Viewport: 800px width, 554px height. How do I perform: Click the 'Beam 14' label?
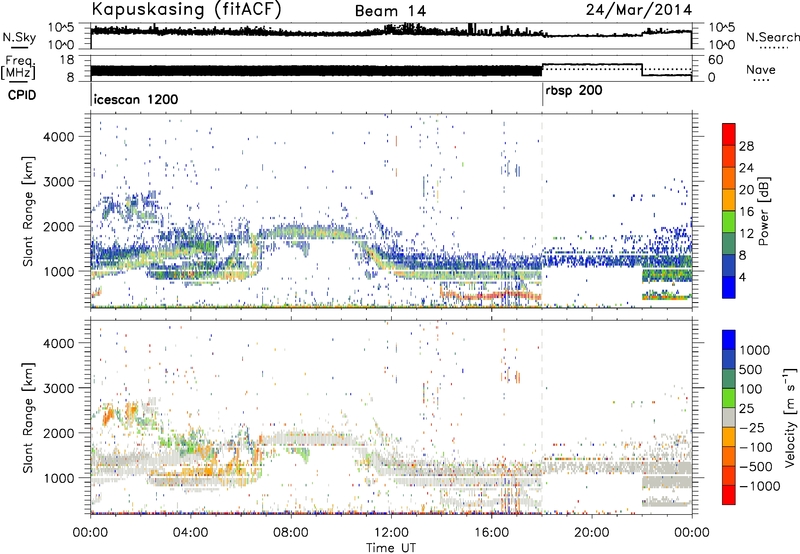(x=390, y=11)
